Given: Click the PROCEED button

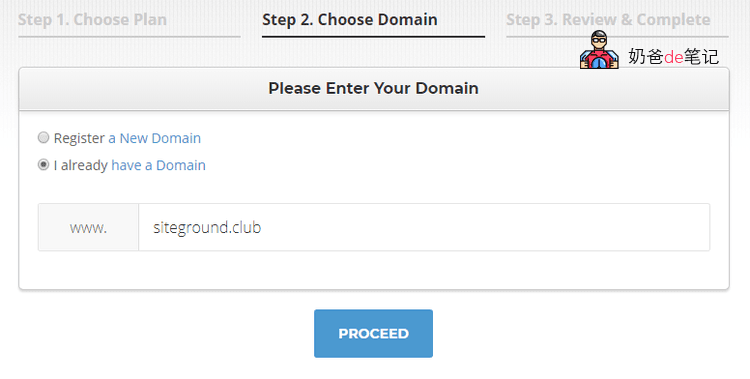Looking at the screenshot, I should [x=374, y=334].
